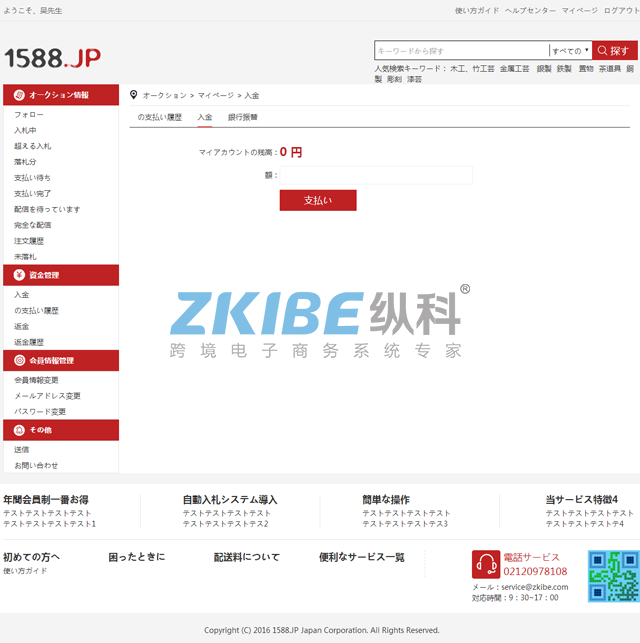This screenshot has width=640, height=643.
Task: Click popular keyword 木工
Action: [x=458, y=69]
